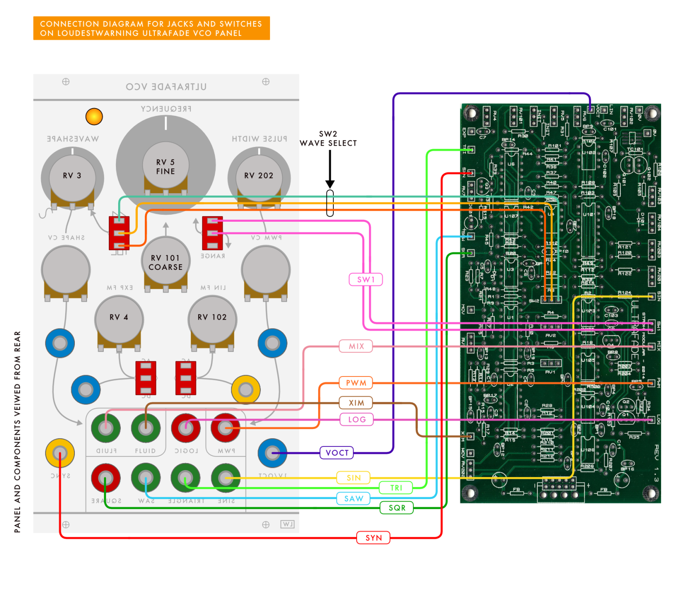Click the TRI pad on PCB left edge
The width and height of the screenshot is (700, 593).
pos(471,150)
